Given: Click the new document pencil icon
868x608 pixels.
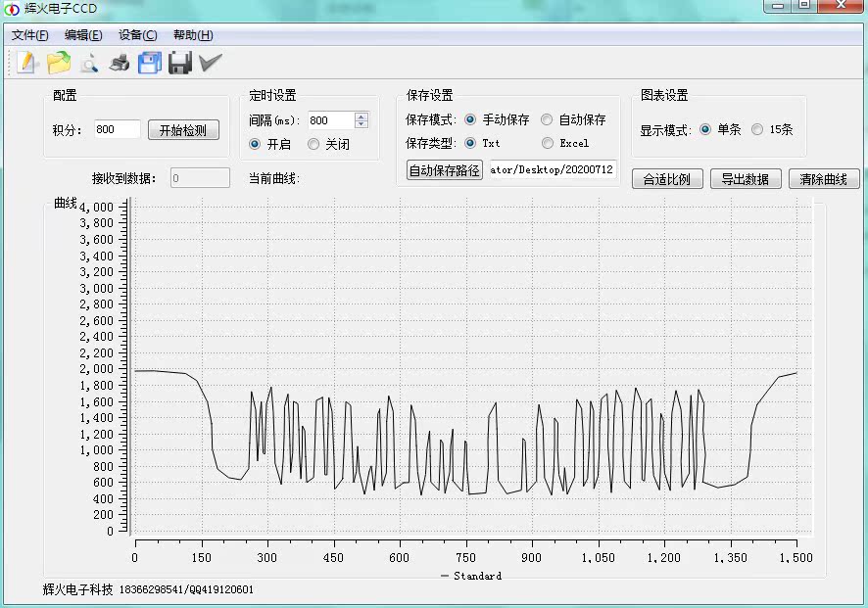Looking at the screenshot, I should click(26, 63).
